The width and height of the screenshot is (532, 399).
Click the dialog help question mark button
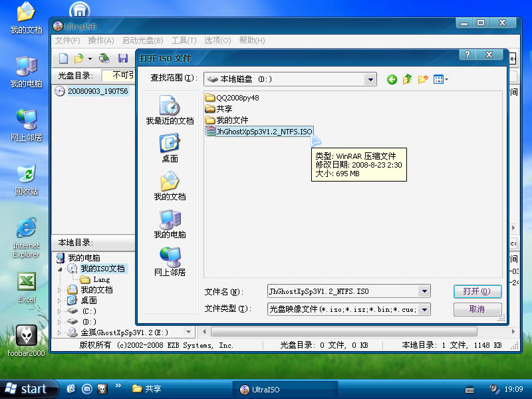click(x=467, y=55)
